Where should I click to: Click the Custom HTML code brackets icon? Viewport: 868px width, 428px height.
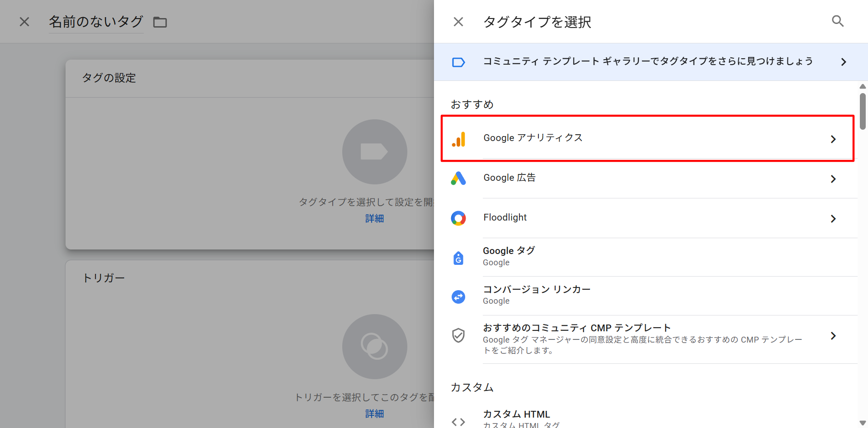458,422
